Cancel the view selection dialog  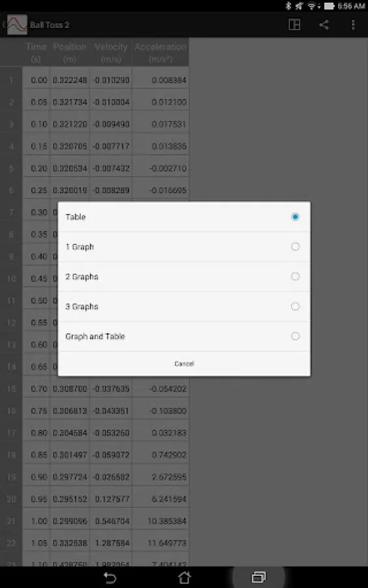pos(184,364)
